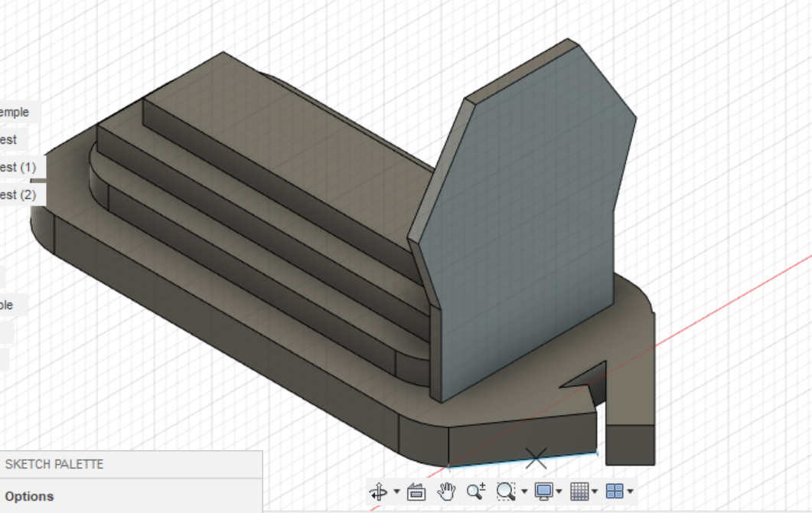This screenshot has width=812, height=513.
Task: Open the Orbit type dropdown arrow
Action: coord(396,492)
